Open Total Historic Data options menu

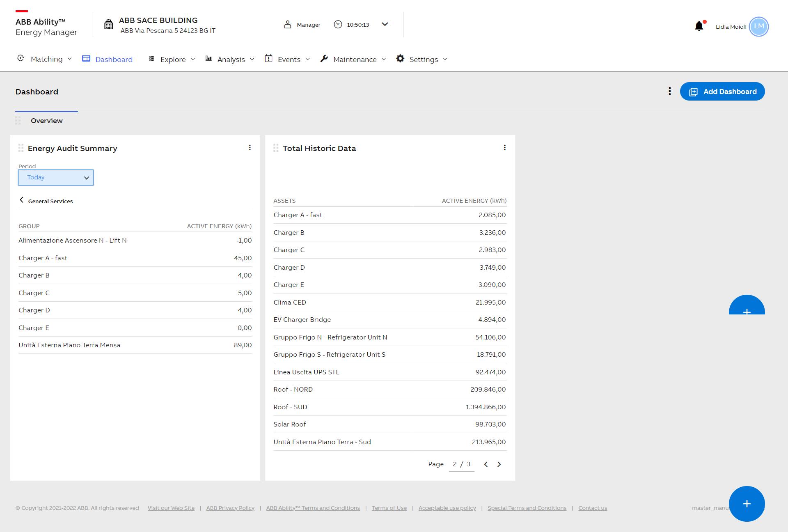(505, 148)
